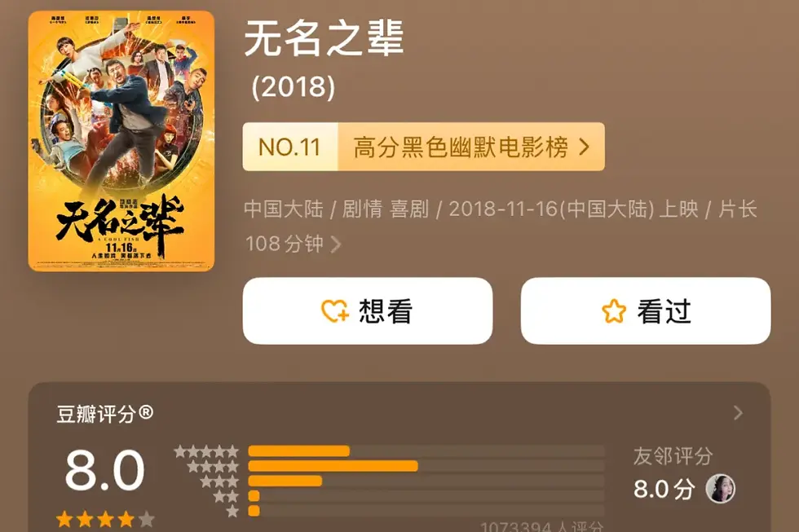This screenshot has height=532, width=799.
Task: Tap the registered mark after 豆瓣评分
Action: 146,412
